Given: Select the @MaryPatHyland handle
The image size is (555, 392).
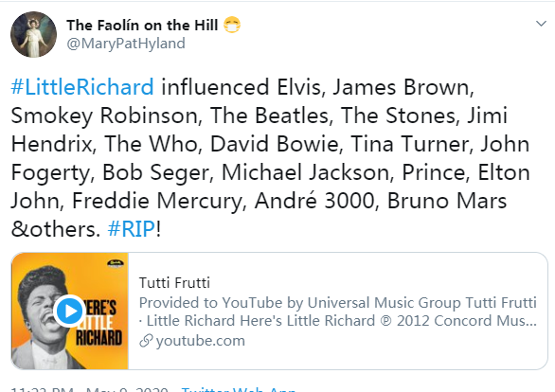Looking at the screenshot, I should point(126,44).
